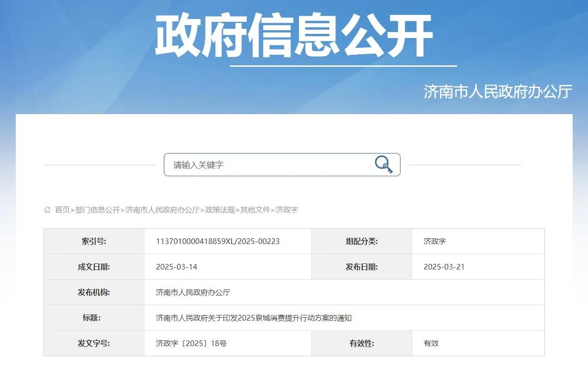Click the 有效 validity value
The width and height of the screenshot is (588, 372).
pos(431,343)
